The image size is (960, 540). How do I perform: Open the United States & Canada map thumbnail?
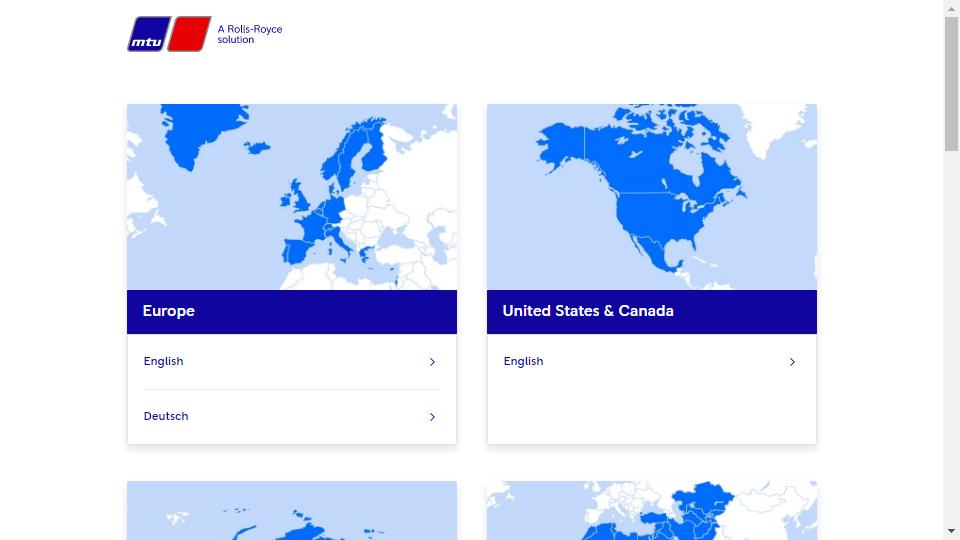[651, 197]
